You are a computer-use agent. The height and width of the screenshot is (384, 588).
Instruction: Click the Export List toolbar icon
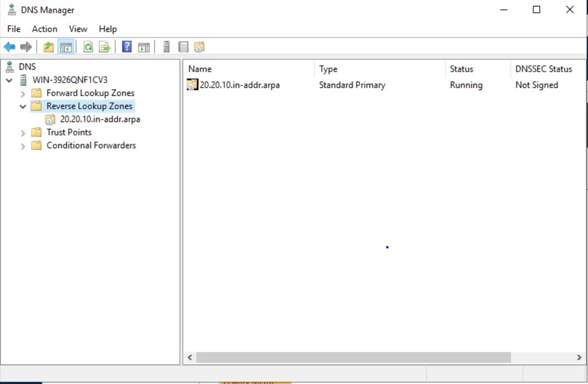point(105,47)
